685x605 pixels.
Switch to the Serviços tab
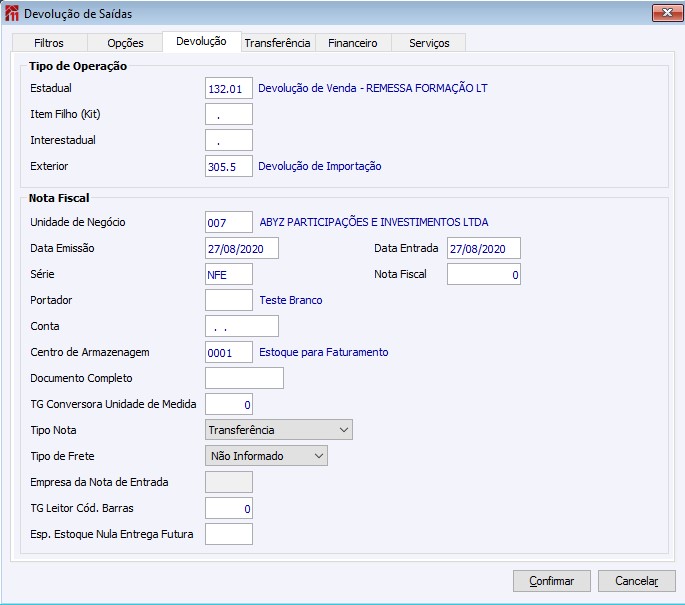429,43
